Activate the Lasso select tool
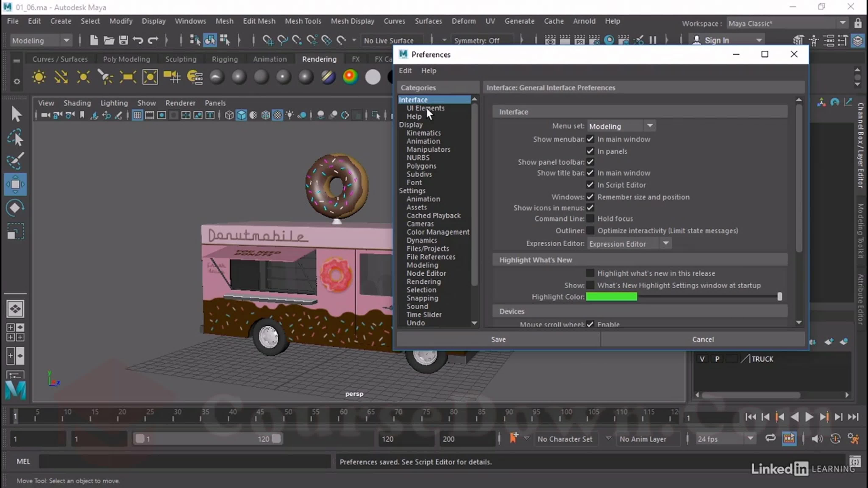The width and height of the screenshot is (868, 488). pos(15,138)
